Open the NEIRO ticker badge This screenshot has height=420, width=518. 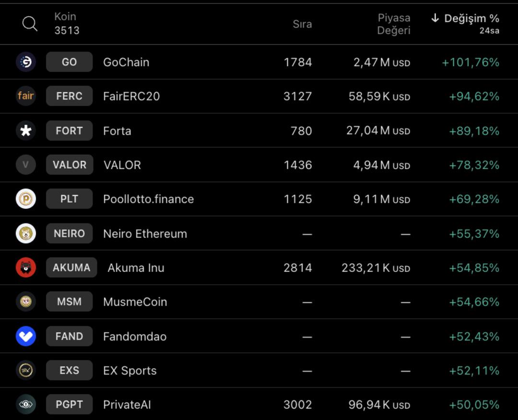point(69,233)
